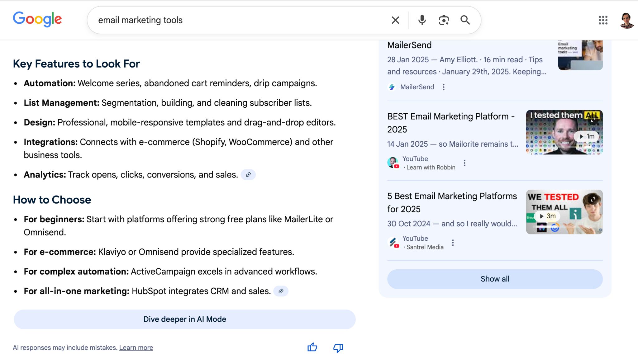The height and width of the screenshot is (364, 638).
Task: Open Google Lens camera search icon
Action: click(443, 20)
